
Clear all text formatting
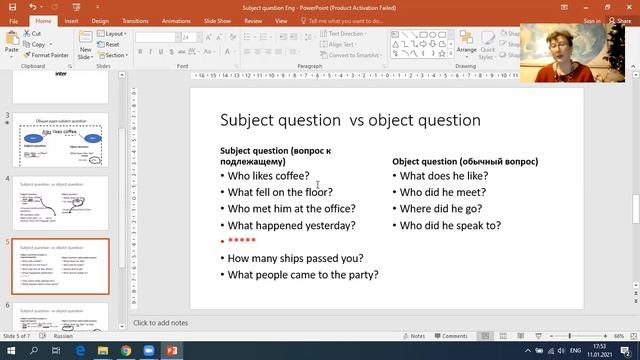click(233, 37)
